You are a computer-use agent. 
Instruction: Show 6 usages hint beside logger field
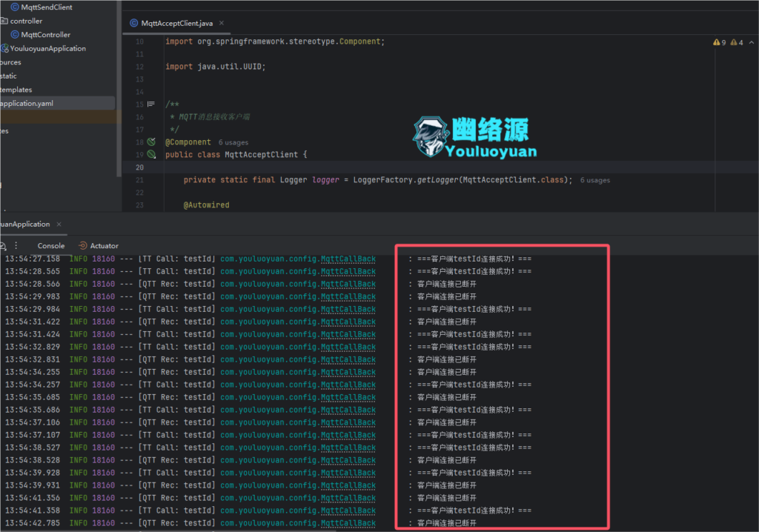click(x=595, y=180)
